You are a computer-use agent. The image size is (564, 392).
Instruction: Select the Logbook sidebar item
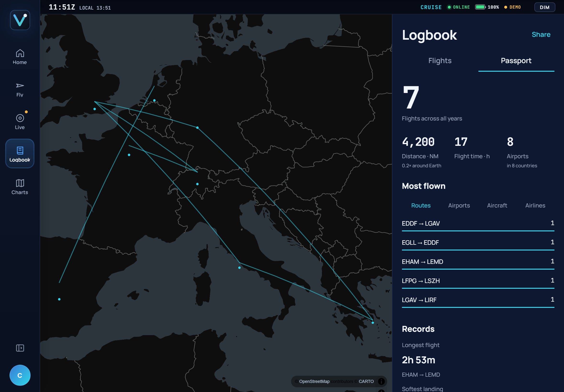click(x=20, y=153)
